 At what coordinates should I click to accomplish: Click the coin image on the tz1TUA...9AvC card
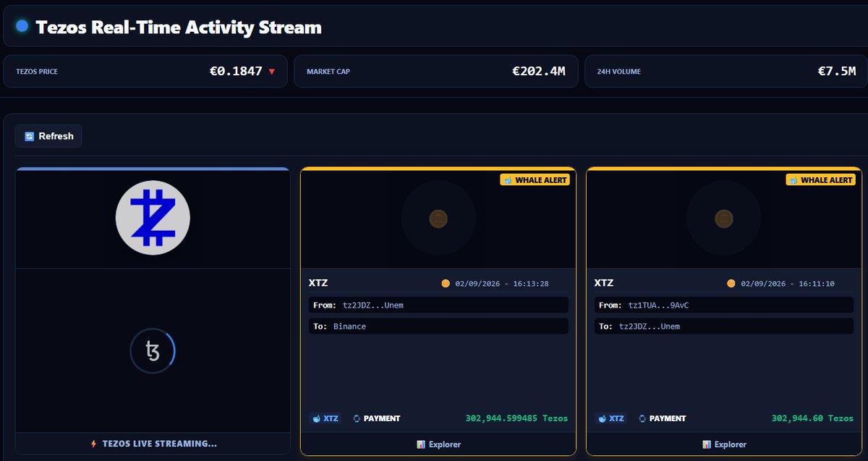(x=724, y=217)
